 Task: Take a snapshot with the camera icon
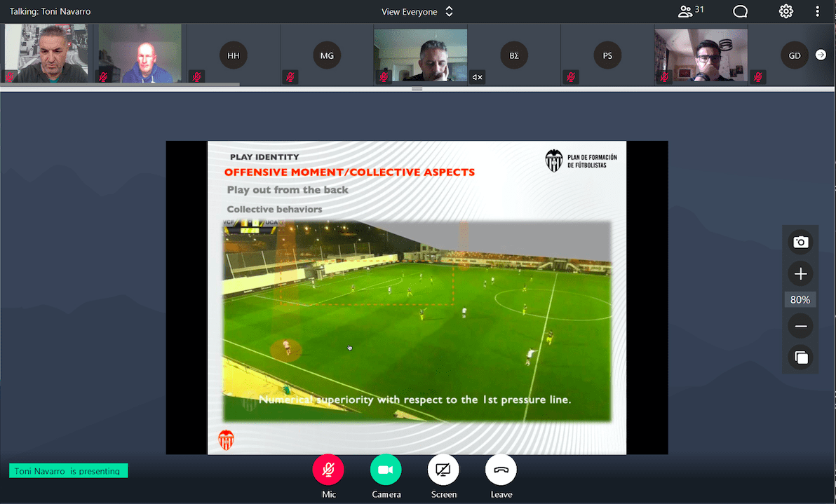[800, 243]
